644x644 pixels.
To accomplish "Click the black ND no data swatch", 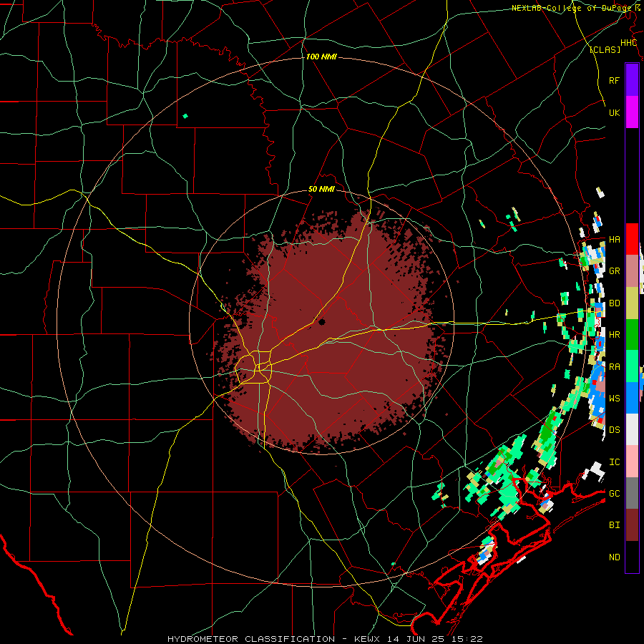I will click(x=632, y=557).
